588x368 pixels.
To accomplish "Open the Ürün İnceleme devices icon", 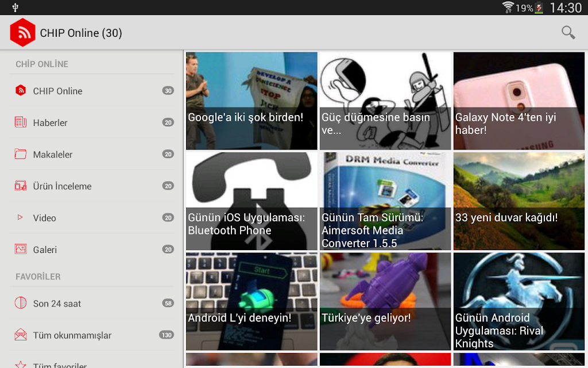I will (21, 186).
